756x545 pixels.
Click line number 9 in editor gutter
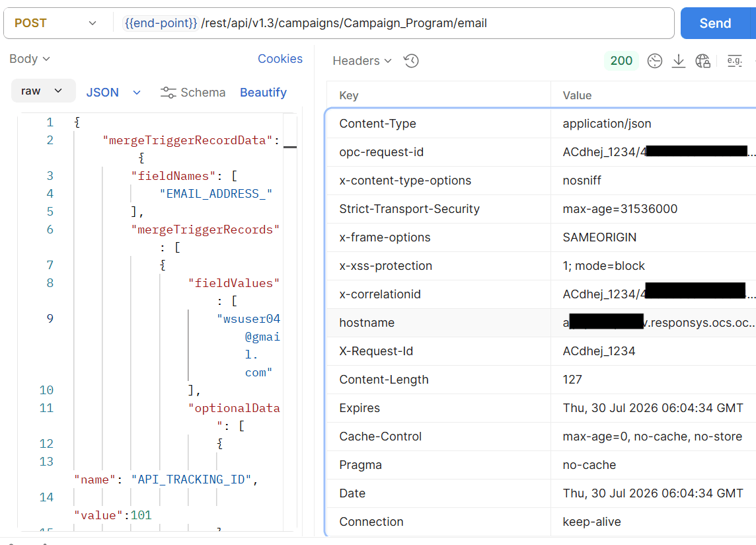[x=50, y=319]
